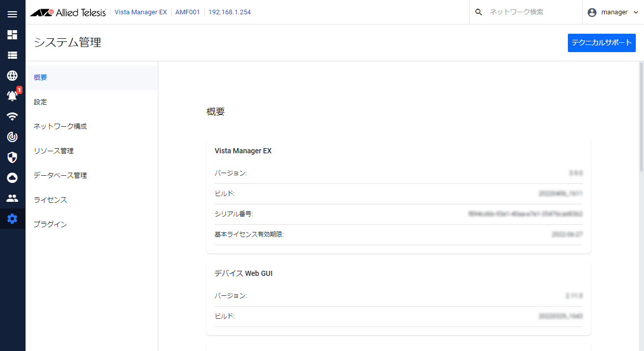Open the user management people icon
Screen dimensions: 644x351
click(x=12, y=198)
